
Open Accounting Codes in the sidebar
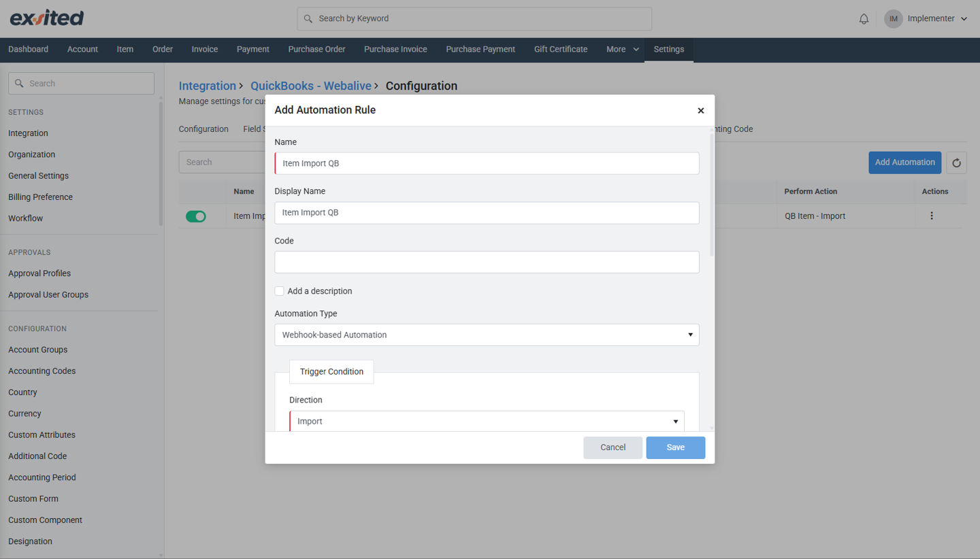42,371
